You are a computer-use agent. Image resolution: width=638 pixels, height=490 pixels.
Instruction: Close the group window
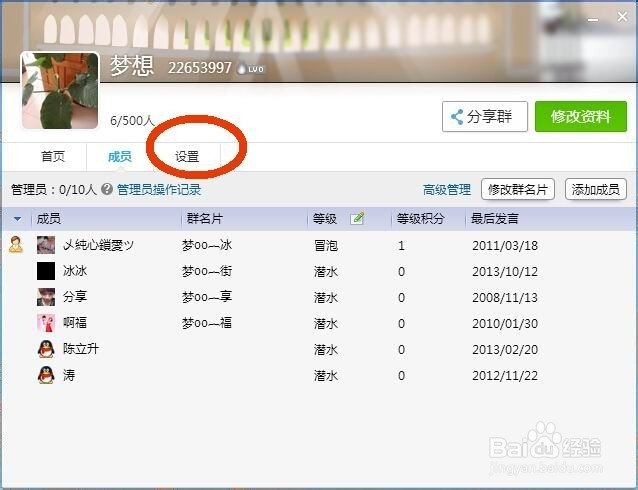(x=622, y=17)
